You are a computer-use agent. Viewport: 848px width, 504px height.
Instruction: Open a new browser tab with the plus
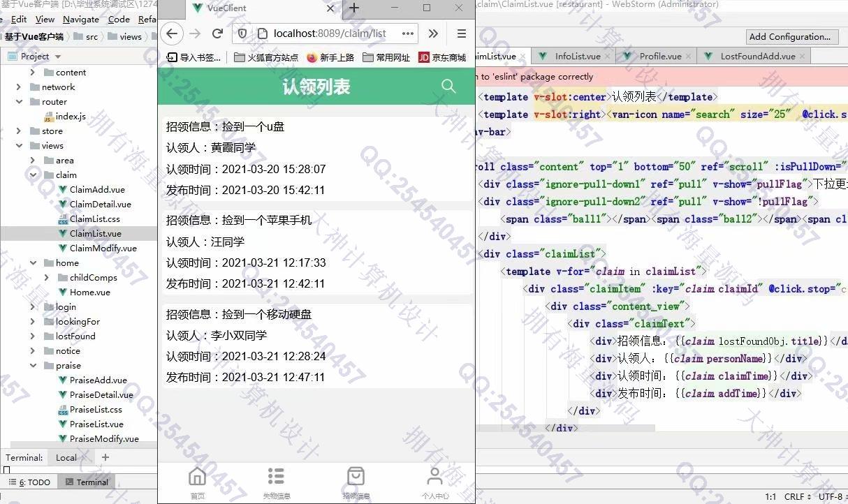click(353, 8)
